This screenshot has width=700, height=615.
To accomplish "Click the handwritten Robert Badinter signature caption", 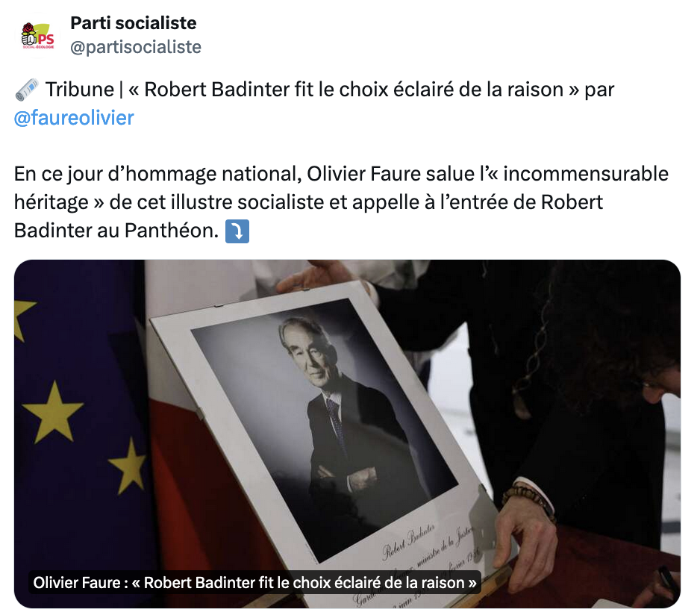I will click(408, 542).
